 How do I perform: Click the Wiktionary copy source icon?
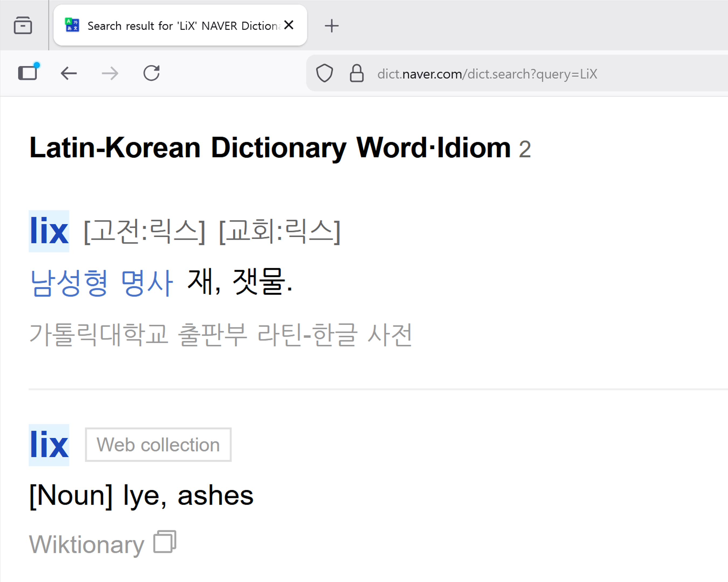pyautogui.click(x=165, y=542)
